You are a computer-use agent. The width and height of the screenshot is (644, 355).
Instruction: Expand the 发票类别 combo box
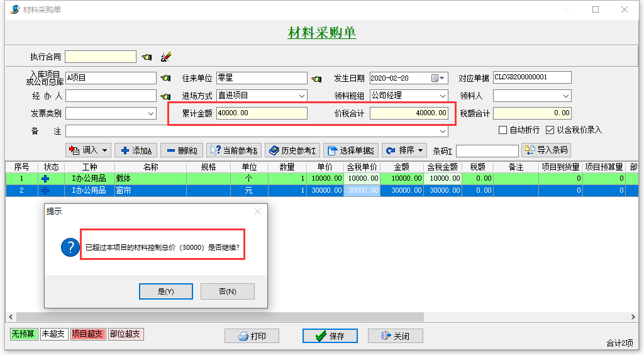(151, 113)
